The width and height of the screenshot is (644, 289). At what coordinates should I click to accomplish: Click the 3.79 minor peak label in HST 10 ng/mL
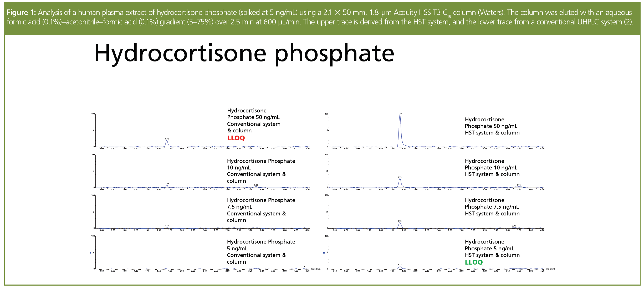[x=519, y=185]
